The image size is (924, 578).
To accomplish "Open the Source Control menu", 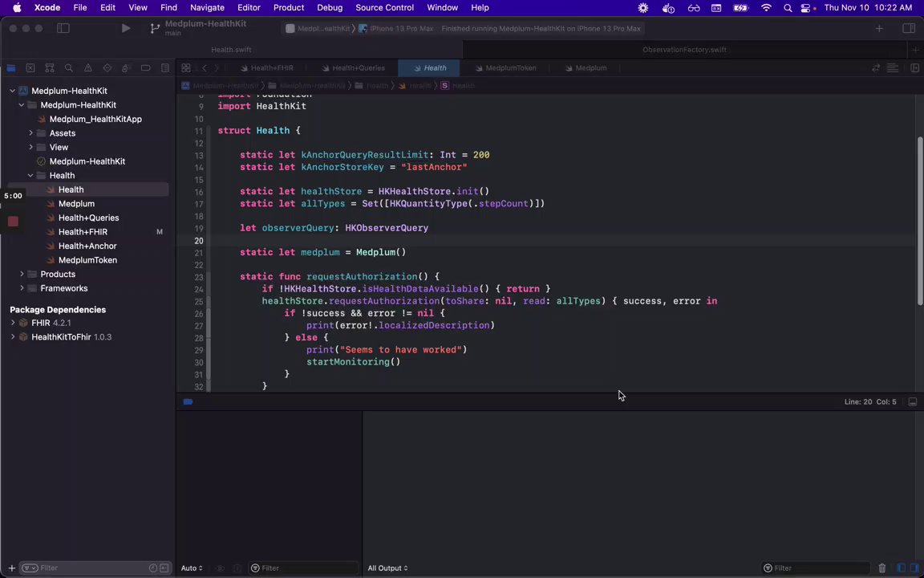I will [x=384, y=8].
